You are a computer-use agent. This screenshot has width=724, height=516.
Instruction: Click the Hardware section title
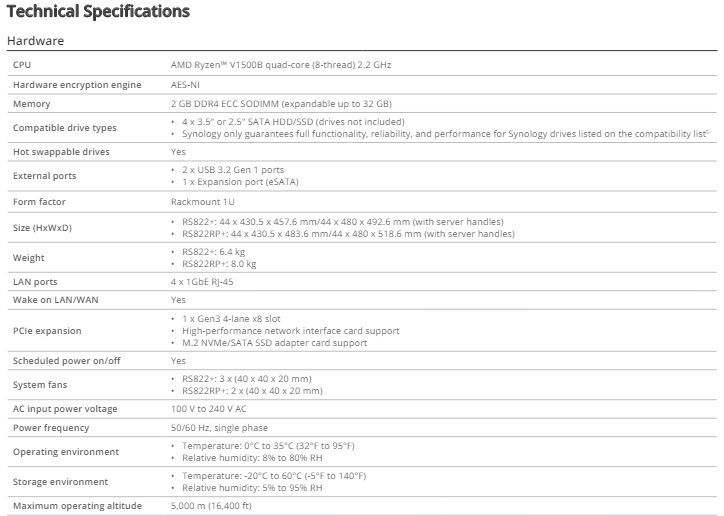35,41
